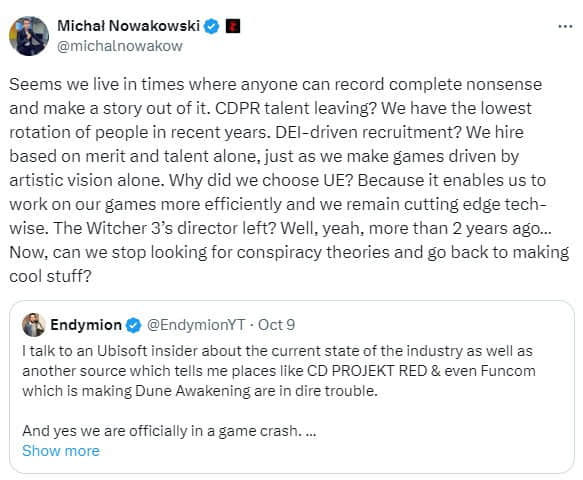
Task: Click verified checkmark next to Endymion
Action: (x=133, y=325)
